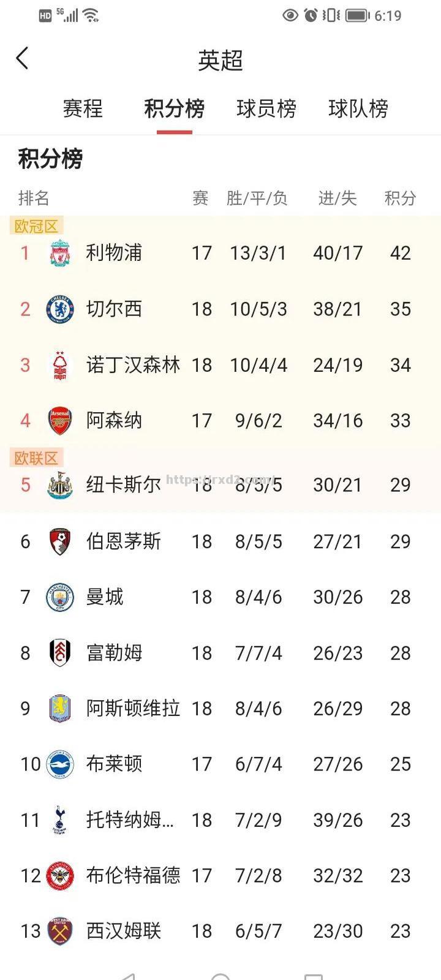The width and height of the screenshot is (441, 980).
Task: Tap the back arrow icon
Action: coord(22,59)
